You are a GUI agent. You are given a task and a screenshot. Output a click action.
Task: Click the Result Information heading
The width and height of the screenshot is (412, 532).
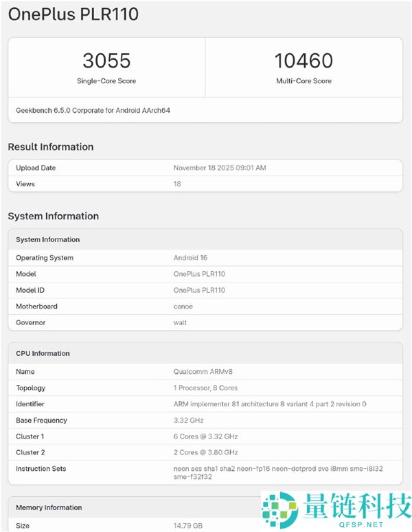[x=51, y=146]
